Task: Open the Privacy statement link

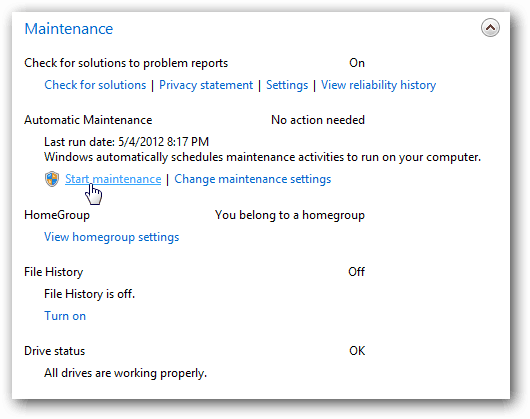Action: tap(206, 85)
